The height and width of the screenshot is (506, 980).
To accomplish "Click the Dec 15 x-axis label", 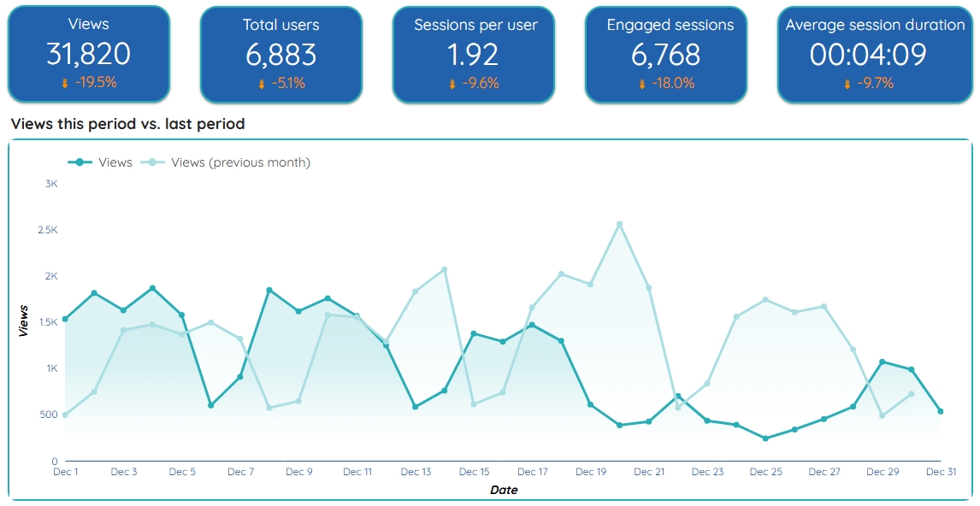I will point(474,472).
